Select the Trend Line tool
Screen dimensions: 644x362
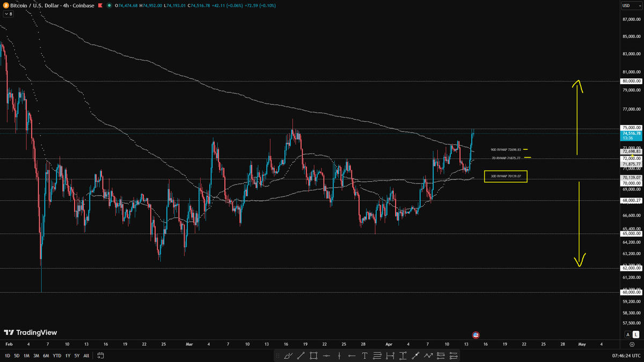[x=301, y=355]
